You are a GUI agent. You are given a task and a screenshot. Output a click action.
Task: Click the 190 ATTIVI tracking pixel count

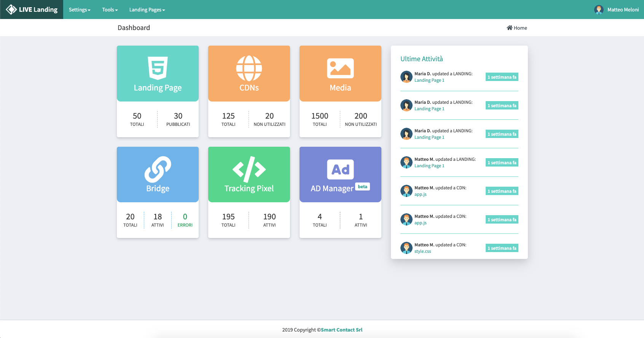[269, 220]
